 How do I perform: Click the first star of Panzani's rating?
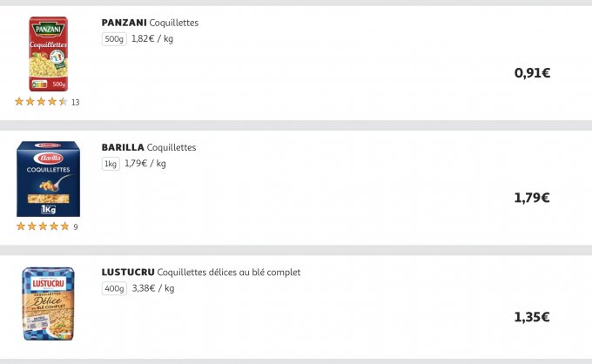pos(19,102)
